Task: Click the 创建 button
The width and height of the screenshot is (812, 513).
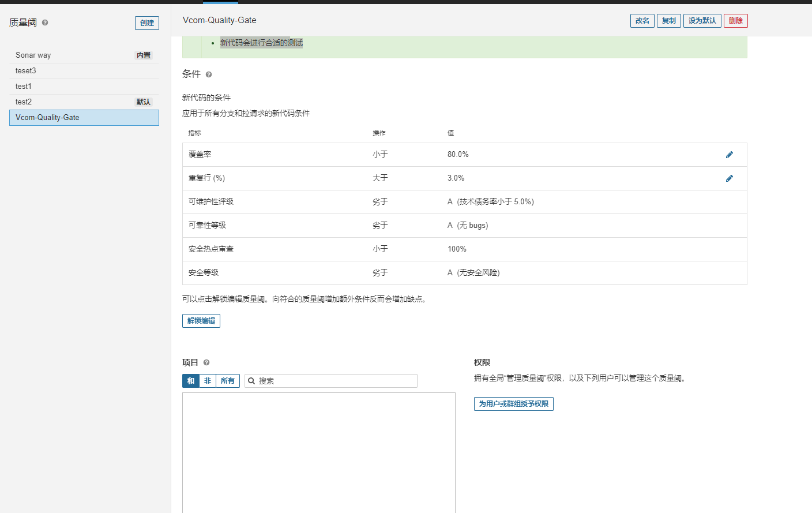Action: 147,23
